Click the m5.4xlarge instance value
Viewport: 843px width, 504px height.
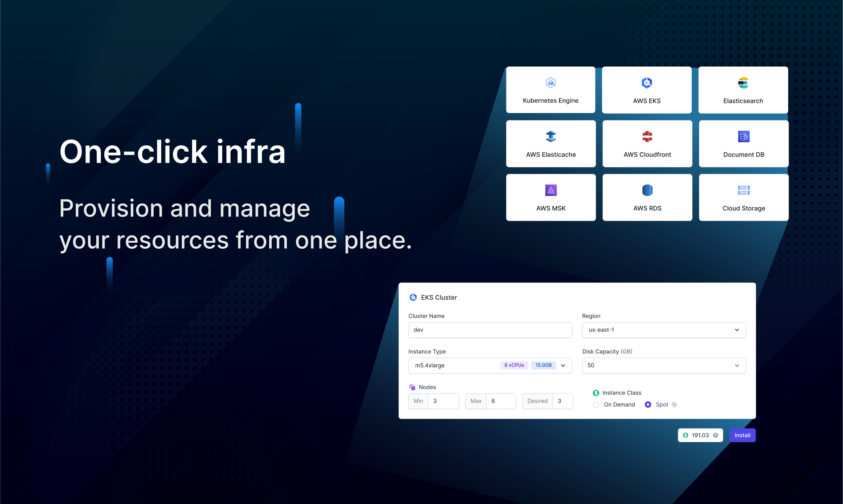(x=430, y=365)
